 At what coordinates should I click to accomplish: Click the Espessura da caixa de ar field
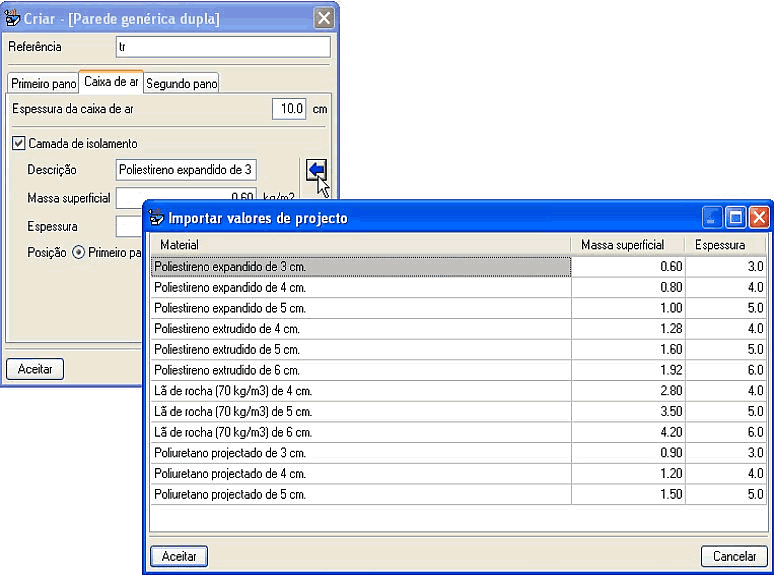point(289,109)
